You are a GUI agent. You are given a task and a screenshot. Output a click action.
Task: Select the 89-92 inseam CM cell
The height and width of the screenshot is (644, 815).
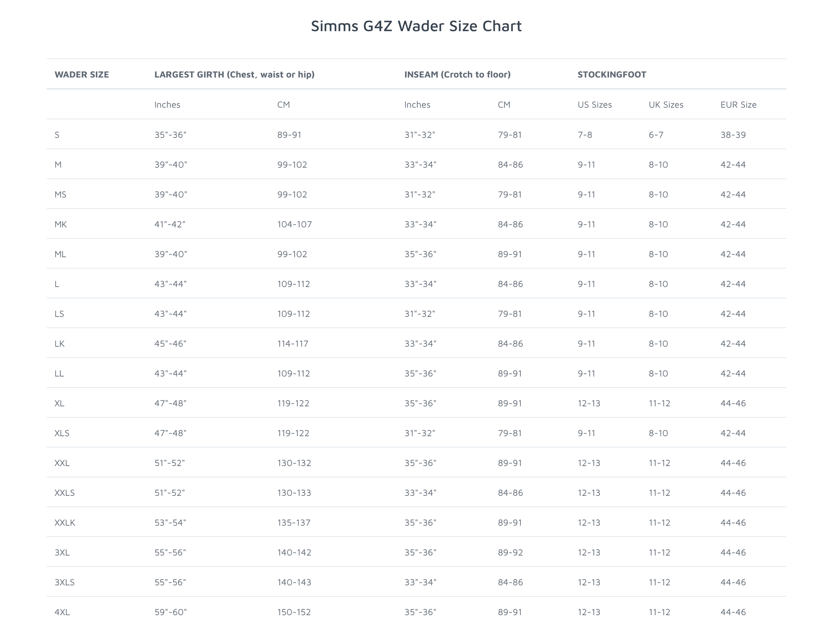[510, 552]
